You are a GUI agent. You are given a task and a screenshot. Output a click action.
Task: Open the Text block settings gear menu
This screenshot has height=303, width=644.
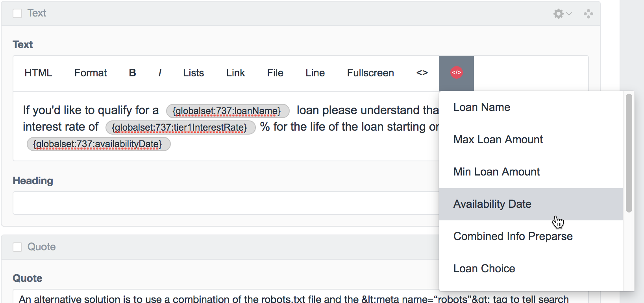pyautogui.click(x=562, y=14)
